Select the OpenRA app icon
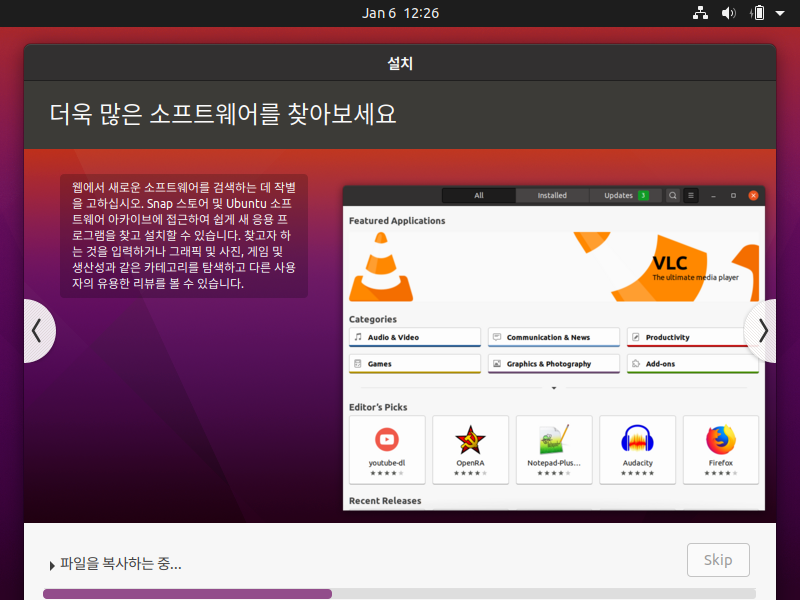 (x=470, y=439)
